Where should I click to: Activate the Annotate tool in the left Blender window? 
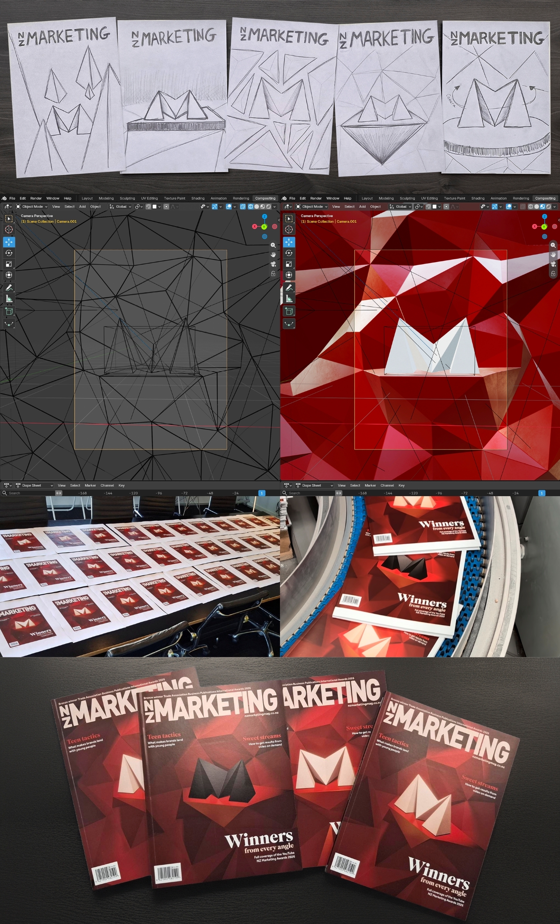[x=9, y=287]
